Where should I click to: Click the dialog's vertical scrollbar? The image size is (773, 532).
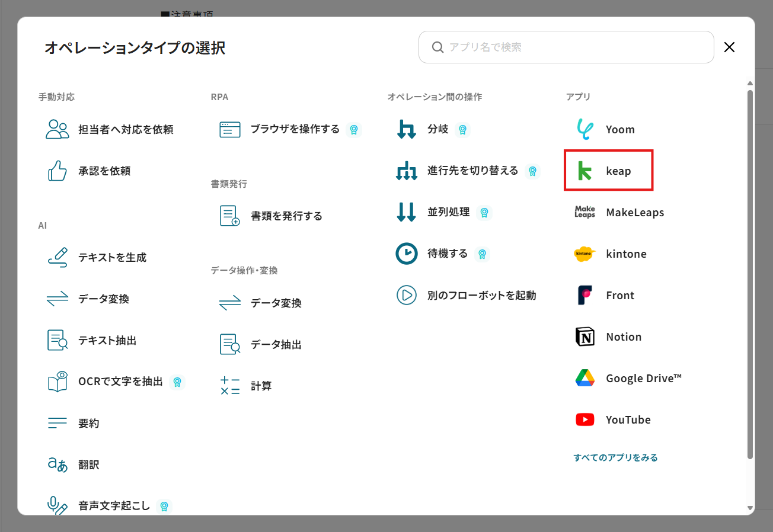pyautogui.click(x=750, y=273)
